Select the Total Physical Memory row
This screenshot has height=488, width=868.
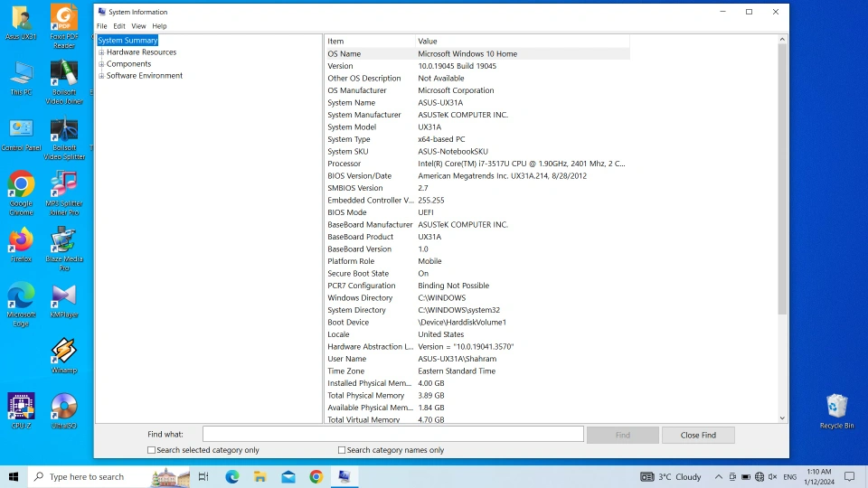tap(477, 396)
